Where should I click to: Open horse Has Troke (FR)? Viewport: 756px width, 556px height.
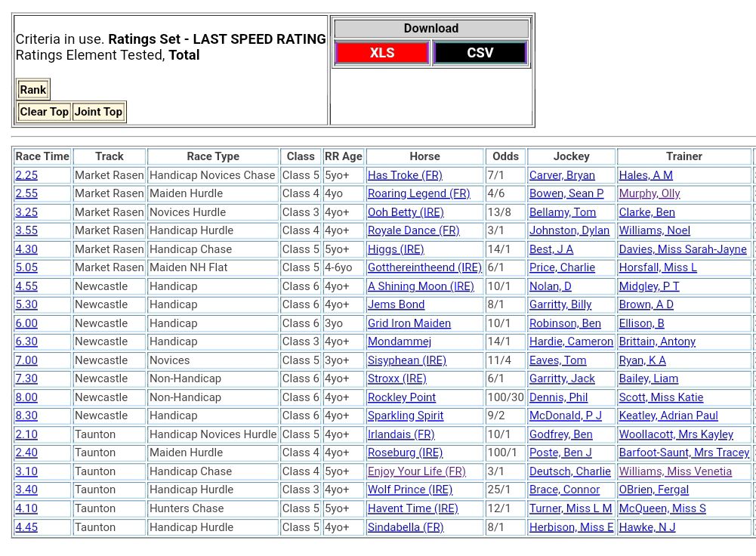click(x=405, y=175)
